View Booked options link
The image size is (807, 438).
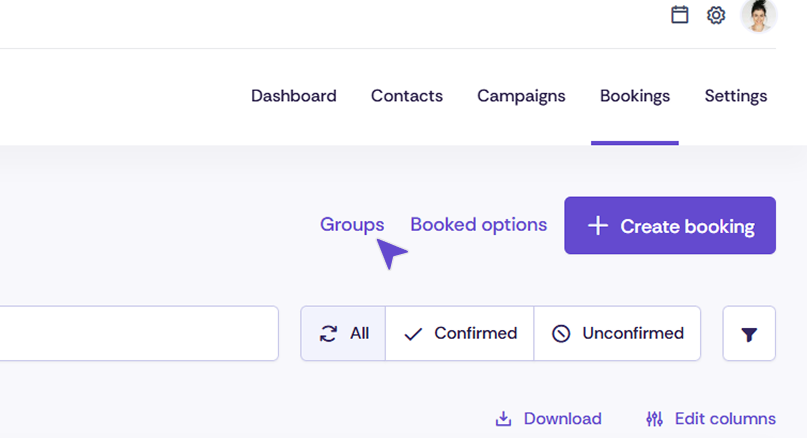[x=478, y=225]
